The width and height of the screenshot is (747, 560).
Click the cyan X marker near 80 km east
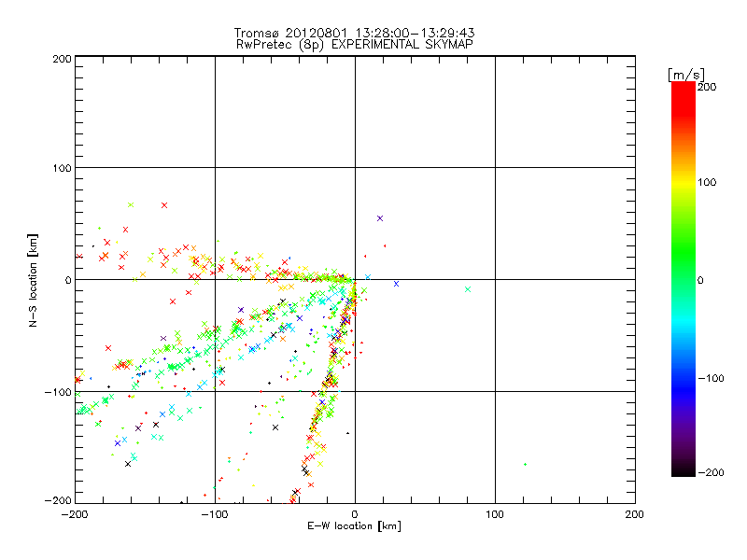click(x=468, y=289)
